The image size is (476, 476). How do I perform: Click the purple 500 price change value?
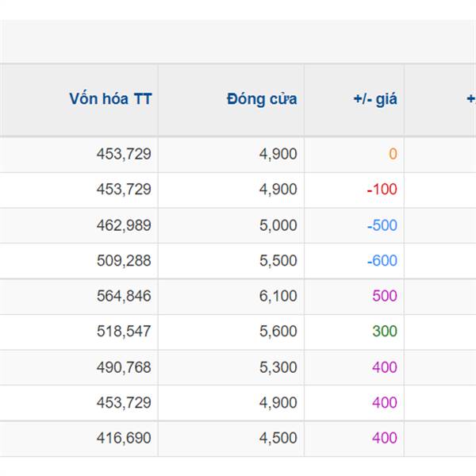coord(385,296)
